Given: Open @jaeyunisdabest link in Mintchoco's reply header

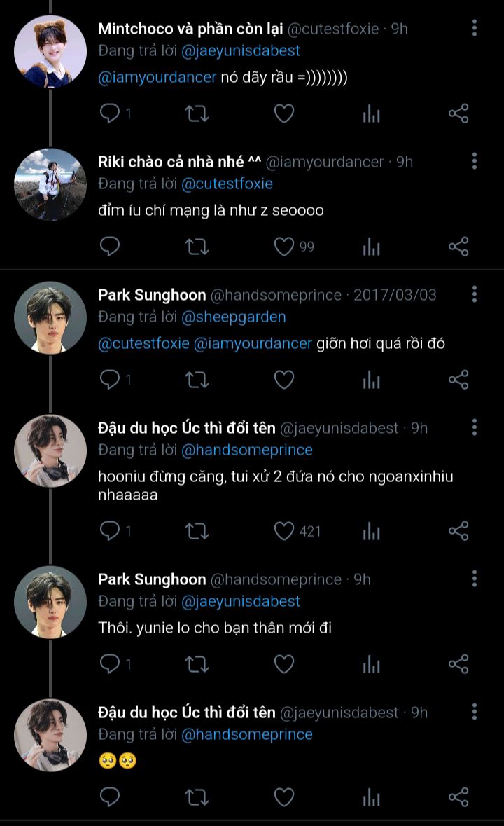Looking at the screenshot, I should tap(240, 50).
